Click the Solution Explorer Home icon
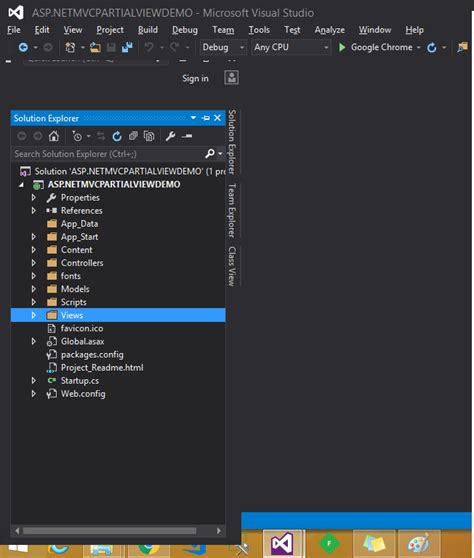 click(54, 136)
